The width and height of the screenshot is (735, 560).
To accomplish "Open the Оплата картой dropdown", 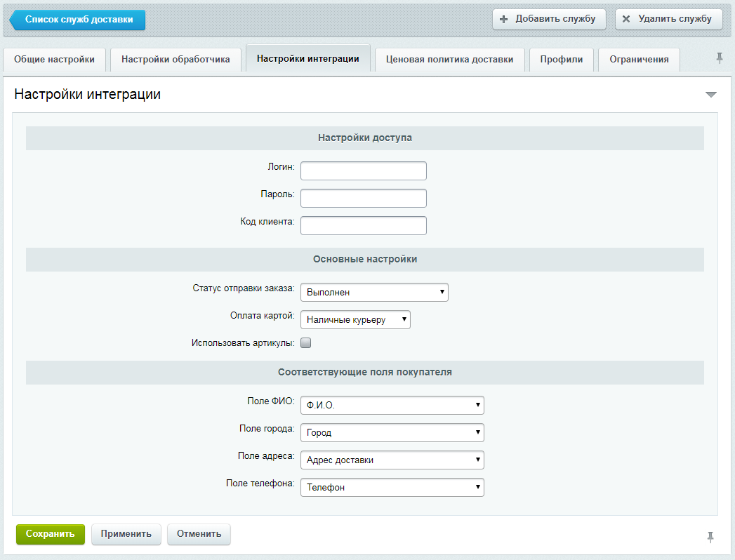I will click(355, 320).
